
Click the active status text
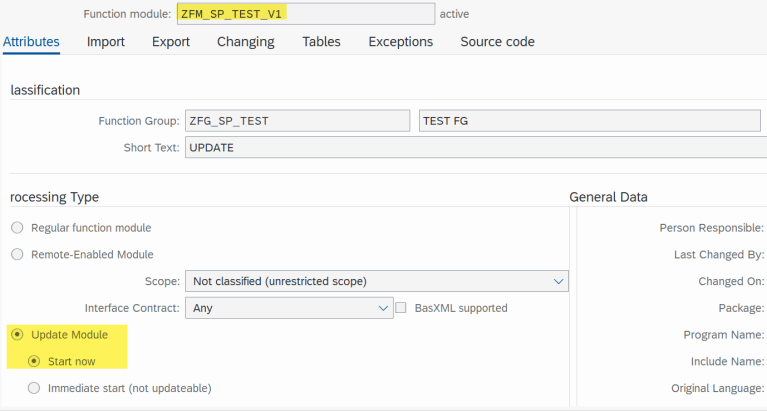(x=454, y=14)
